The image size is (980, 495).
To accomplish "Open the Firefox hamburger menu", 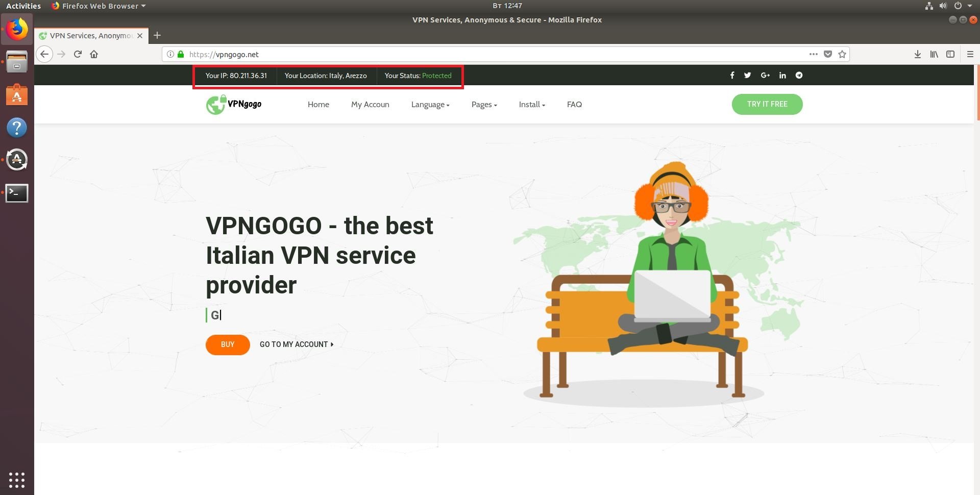I will pyautogui.click(x=970, y=54).
